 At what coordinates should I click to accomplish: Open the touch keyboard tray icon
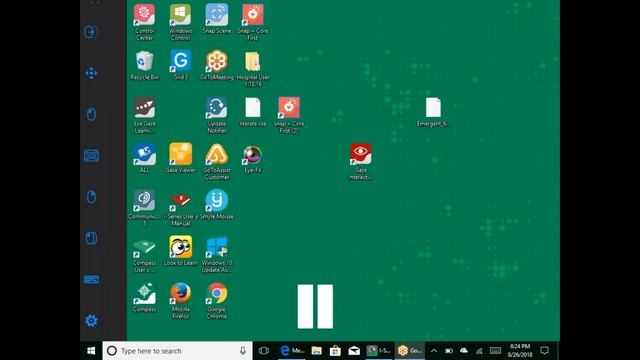pyautogui.click(x=495, y=351)
